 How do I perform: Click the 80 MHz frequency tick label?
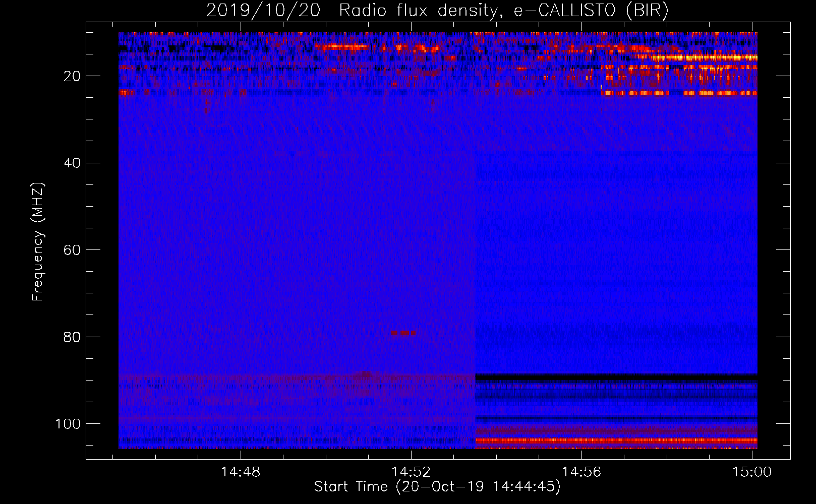72,337
